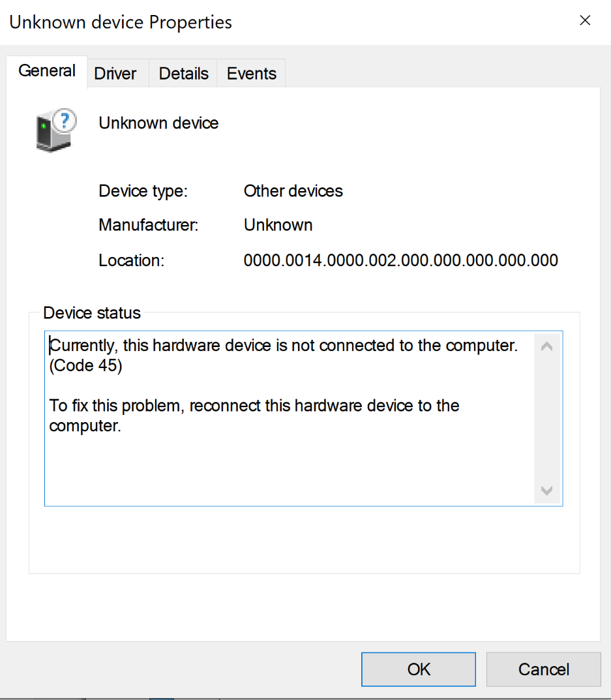Close the Unknown device Properties window
Image resolution: width=611 pixels, height=700 pixels.
tap(585, 20)
